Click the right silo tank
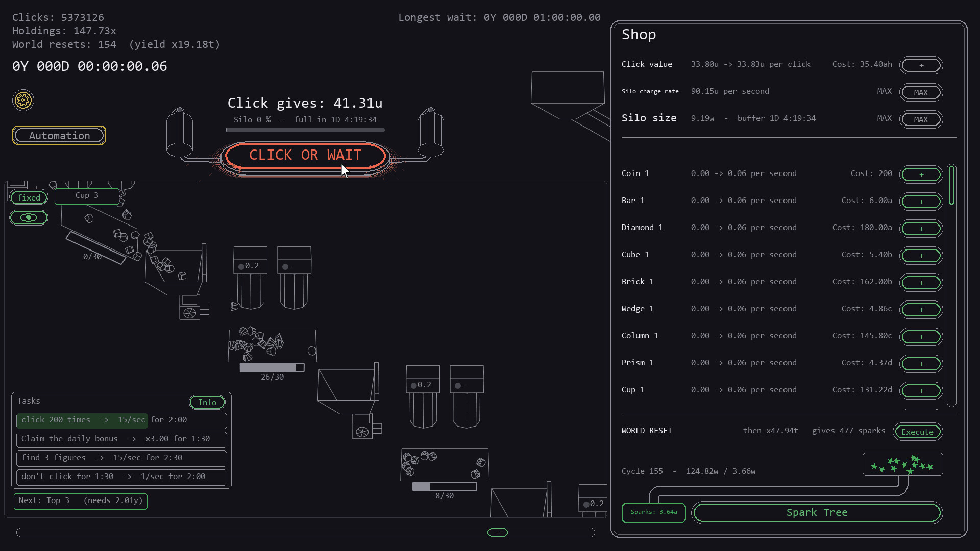Image resolution: width=980 pixels, height=551 pixels. [431, 133]
